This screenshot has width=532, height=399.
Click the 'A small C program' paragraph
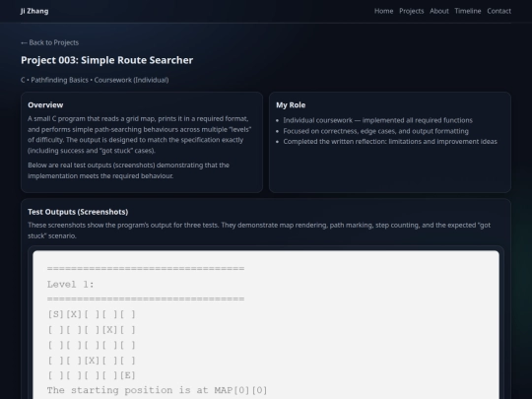click(x=140, y=135)
